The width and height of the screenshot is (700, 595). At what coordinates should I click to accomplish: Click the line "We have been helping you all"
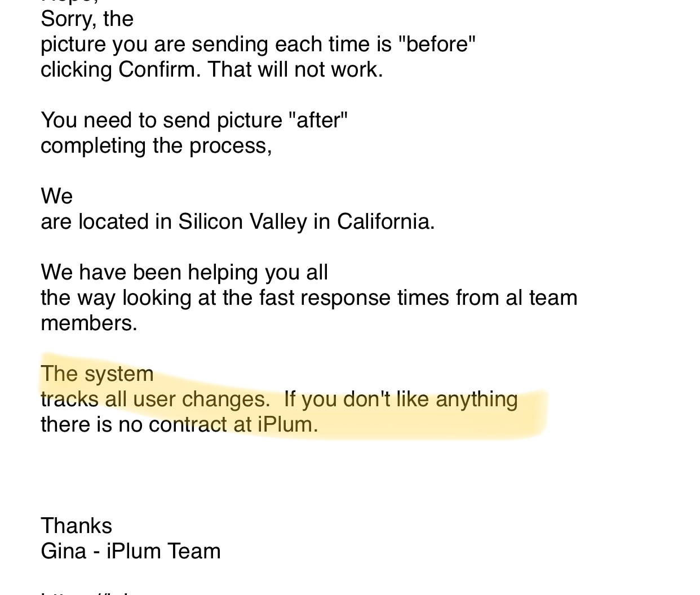[184, 273]
